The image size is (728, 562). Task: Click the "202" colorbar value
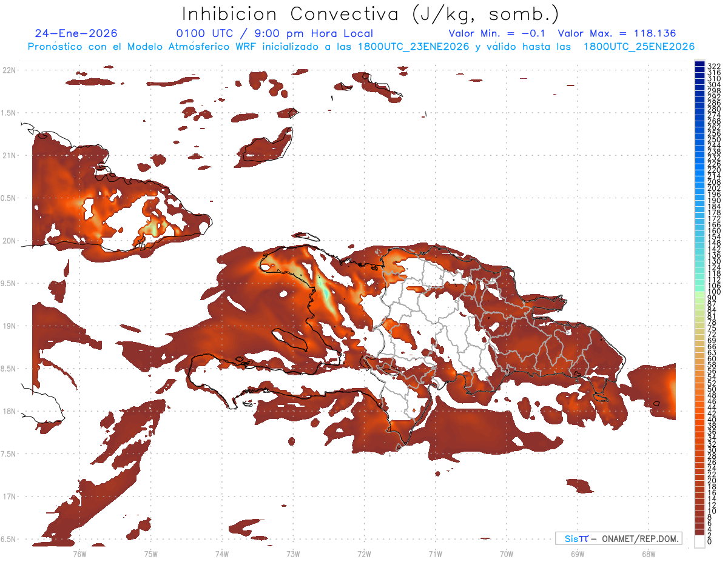(713, 188)
